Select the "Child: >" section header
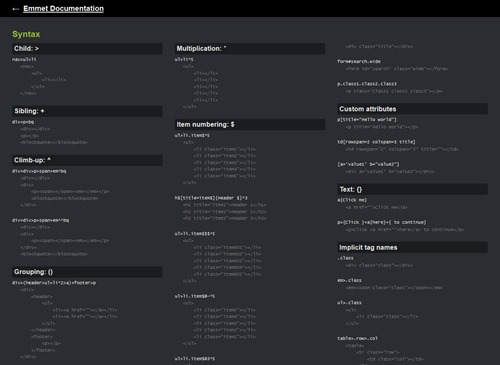 coord(87,49)
